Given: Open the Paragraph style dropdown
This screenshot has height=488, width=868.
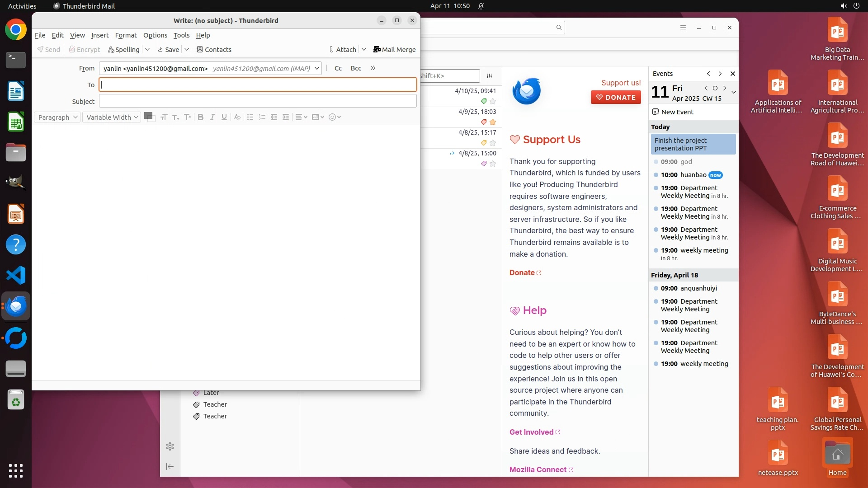Looking at the screenshot, I should 57,117.
